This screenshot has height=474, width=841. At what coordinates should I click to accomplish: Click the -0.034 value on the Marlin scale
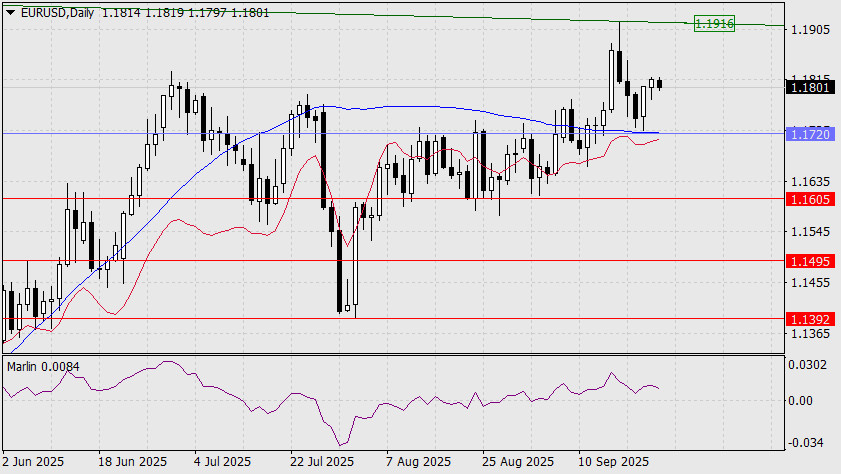808,442
